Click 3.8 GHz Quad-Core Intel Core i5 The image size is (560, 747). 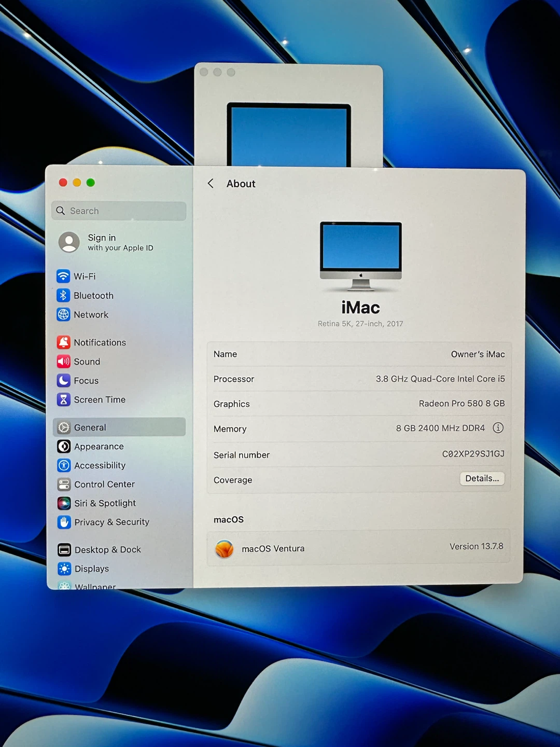pos(440,379)
